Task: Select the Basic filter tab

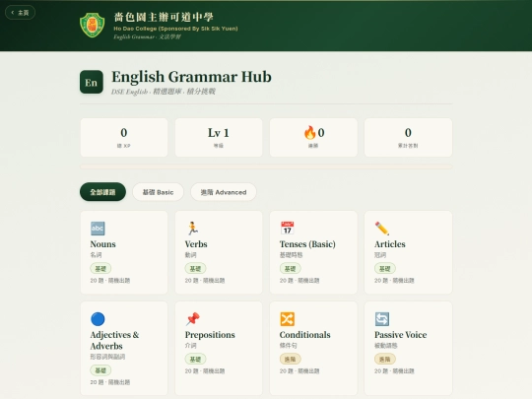Action: pyautogui.click(x=158, y=192)
